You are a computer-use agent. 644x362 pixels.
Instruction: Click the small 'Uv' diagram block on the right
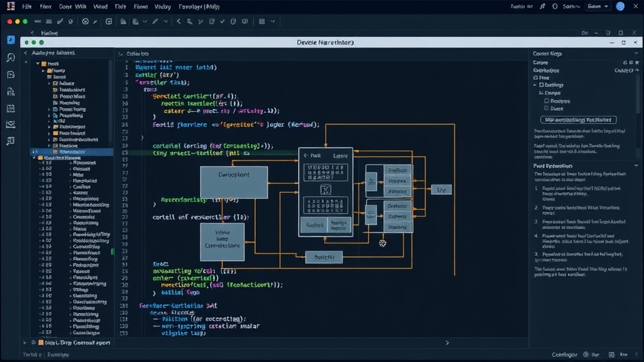441,190
